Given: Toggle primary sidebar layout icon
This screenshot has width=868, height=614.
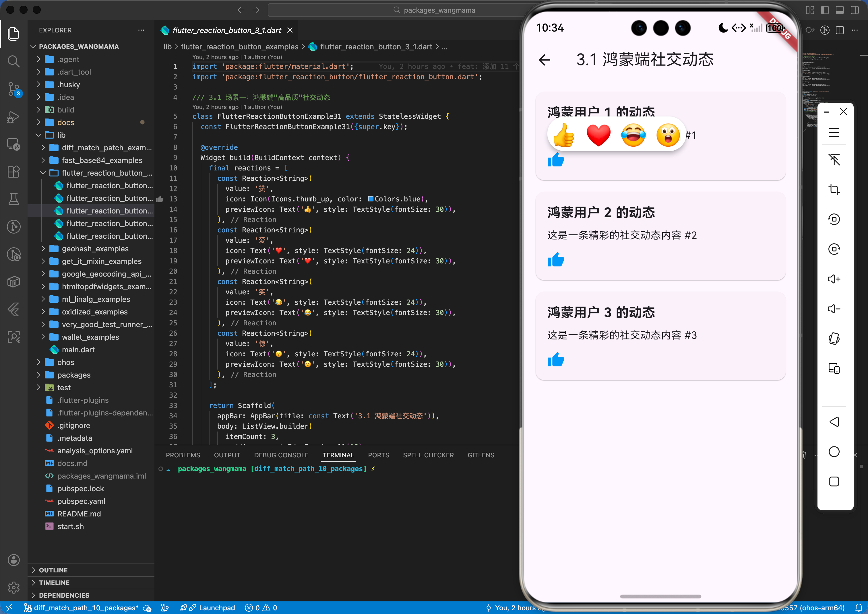Looking at the screenshot, I should coord(825,10).
